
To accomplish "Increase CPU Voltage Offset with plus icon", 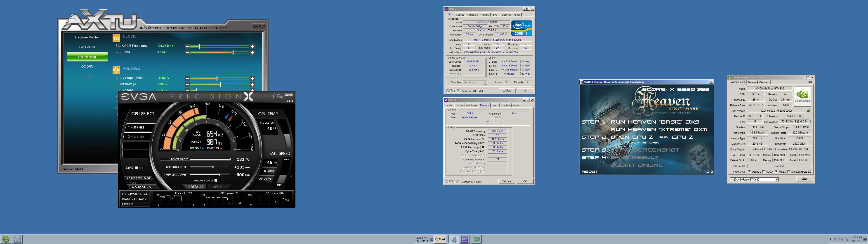I will [x=252, y=78].
